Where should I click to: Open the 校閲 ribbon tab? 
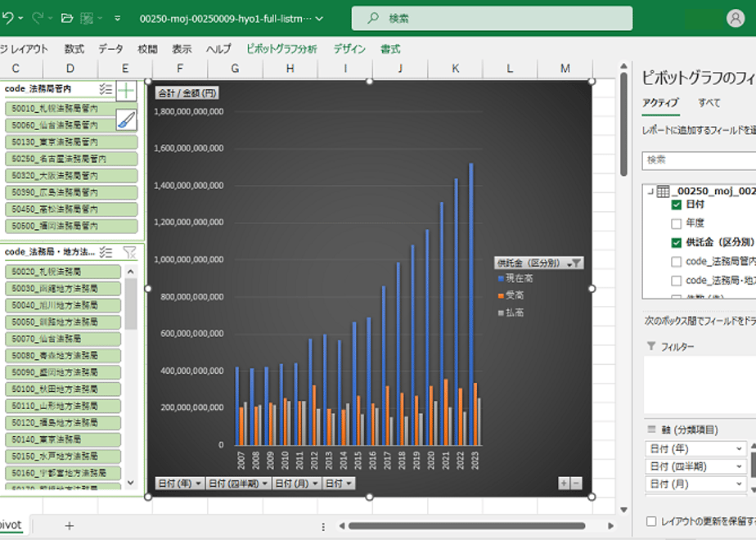coord(147,49)
